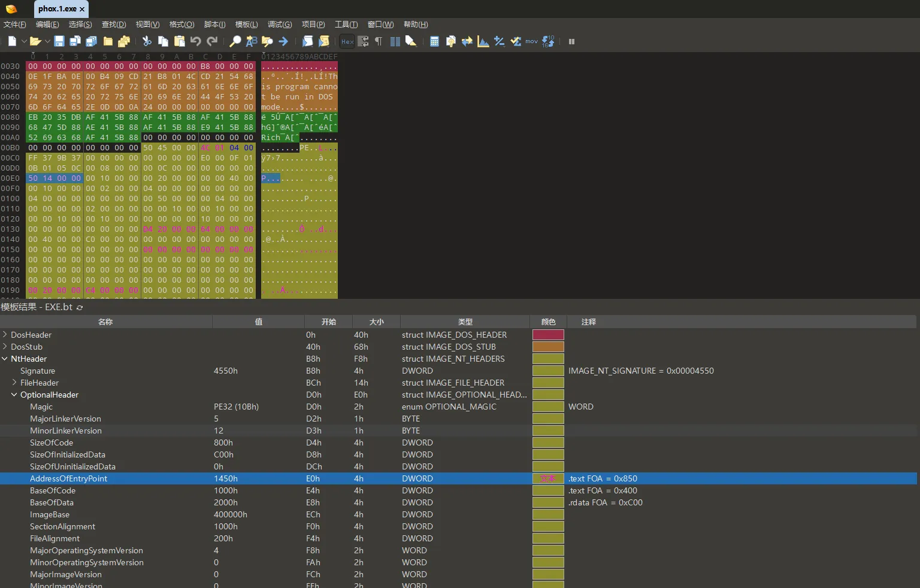
Task: Click the orange DosStub color swatch
Action: click(548, 347)
